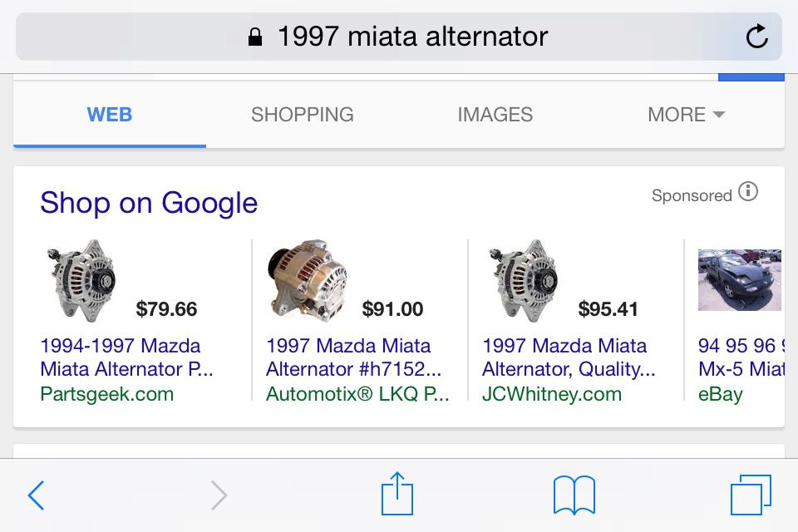Screen dimensions: 798x532
Task: Open the Shop on Google link
Action: [149, 203]
